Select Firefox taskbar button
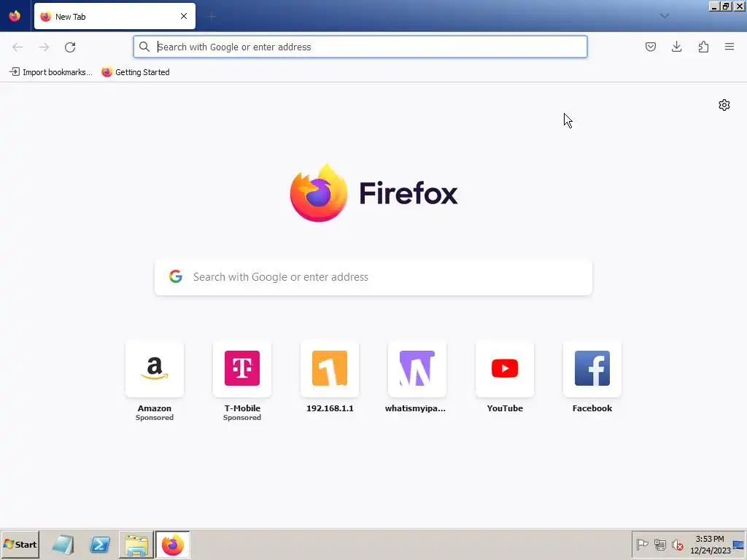The width and height of the screenshot is (747, 560). (172, 545)
